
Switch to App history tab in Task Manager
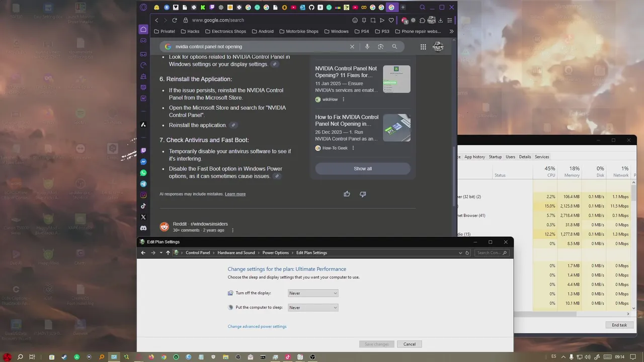tap(474, 157)
